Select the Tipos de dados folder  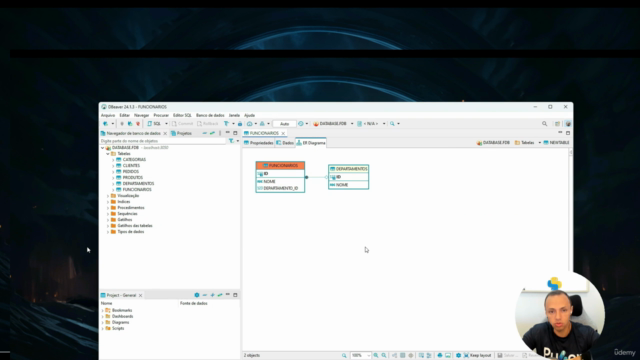click(x=131, y=232)
